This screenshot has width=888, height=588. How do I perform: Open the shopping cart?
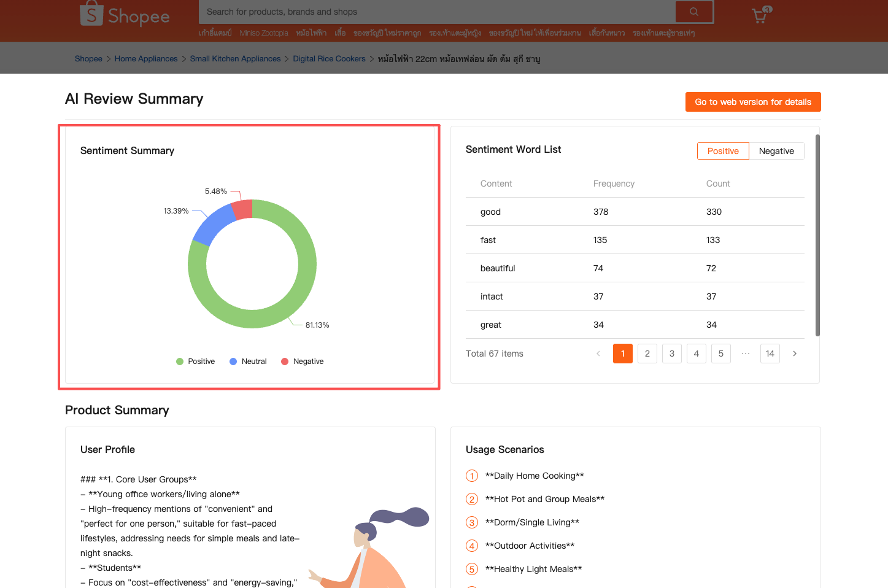pyautogui.click(x=760, y=15)
